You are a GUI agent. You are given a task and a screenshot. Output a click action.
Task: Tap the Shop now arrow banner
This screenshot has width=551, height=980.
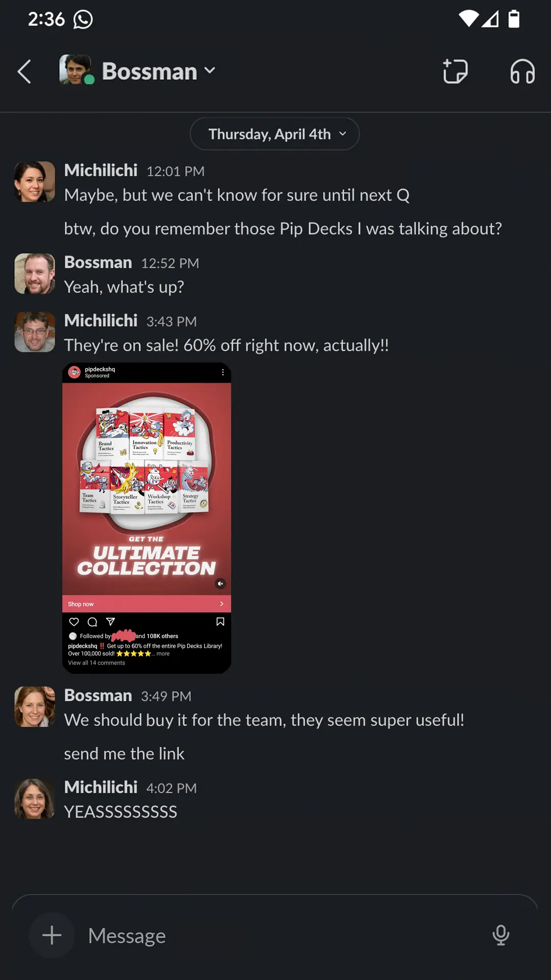[x=146, y=604]
